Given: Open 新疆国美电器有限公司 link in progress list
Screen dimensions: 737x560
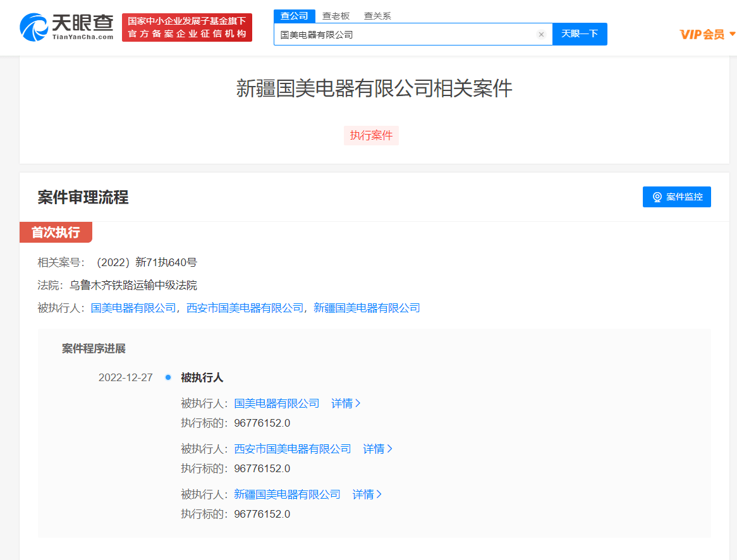Looking at the screenshot, I should click(x=287, y=495).
